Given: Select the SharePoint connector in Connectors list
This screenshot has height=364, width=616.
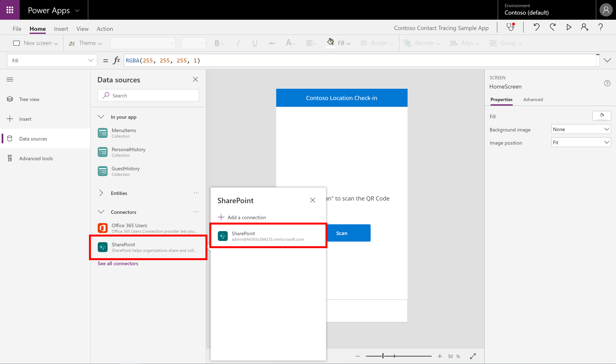Looking at the screenshot, I should tap(148, 247).
